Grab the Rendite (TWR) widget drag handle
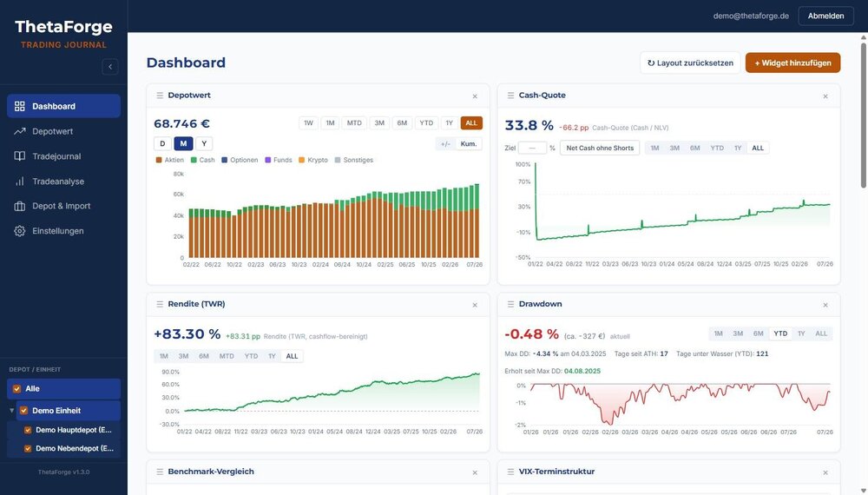This screenshot has width=868, height=495. 160,304
